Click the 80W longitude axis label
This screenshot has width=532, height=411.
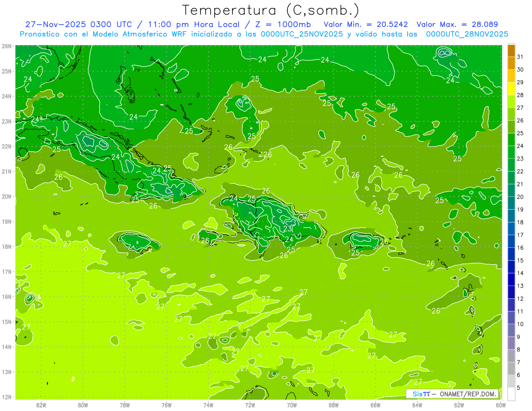(x=83, y=405)
